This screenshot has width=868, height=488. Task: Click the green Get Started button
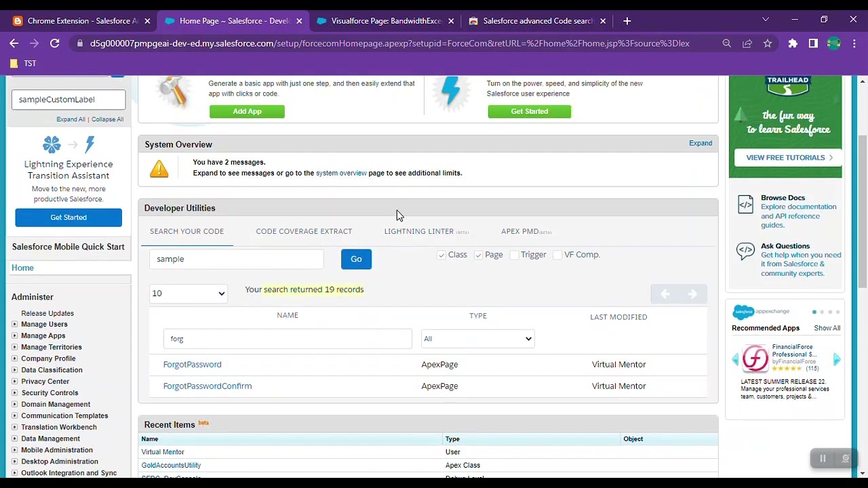tap(529, 111)
